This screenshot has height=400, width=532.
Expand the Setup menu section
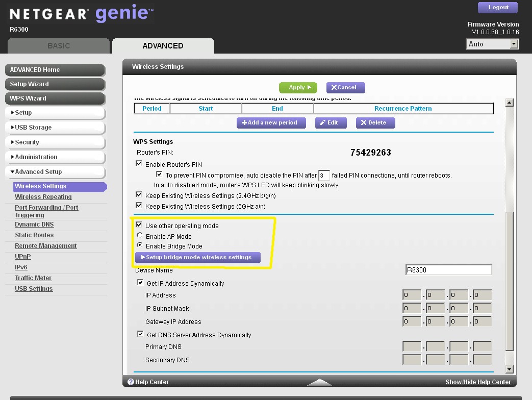55,113
